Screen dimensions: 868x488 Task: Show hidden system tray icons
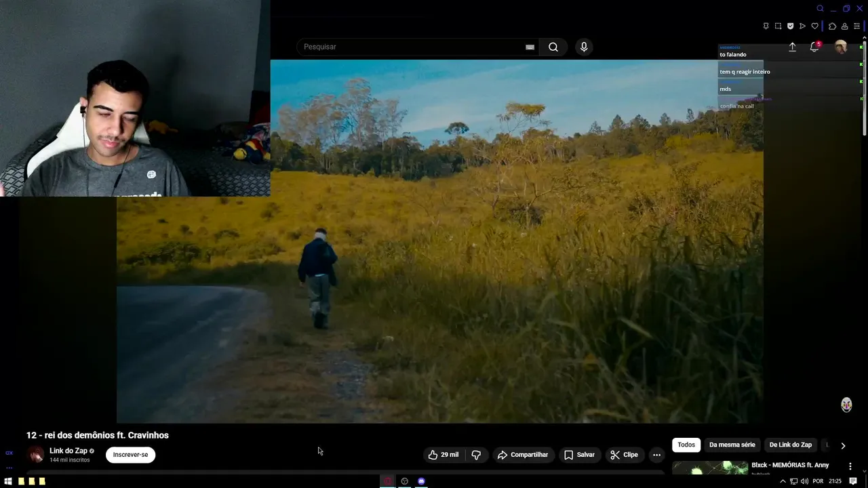click(783, 481)
